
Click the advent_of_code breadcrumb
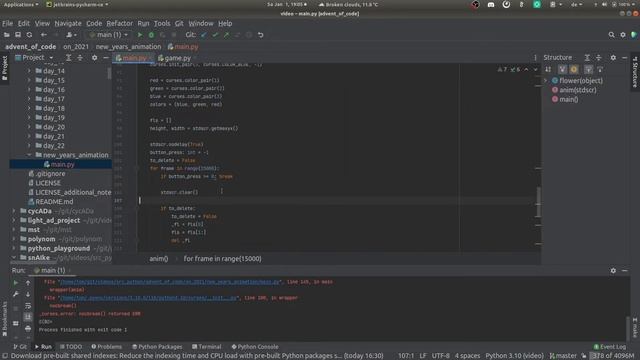(31, 47)
